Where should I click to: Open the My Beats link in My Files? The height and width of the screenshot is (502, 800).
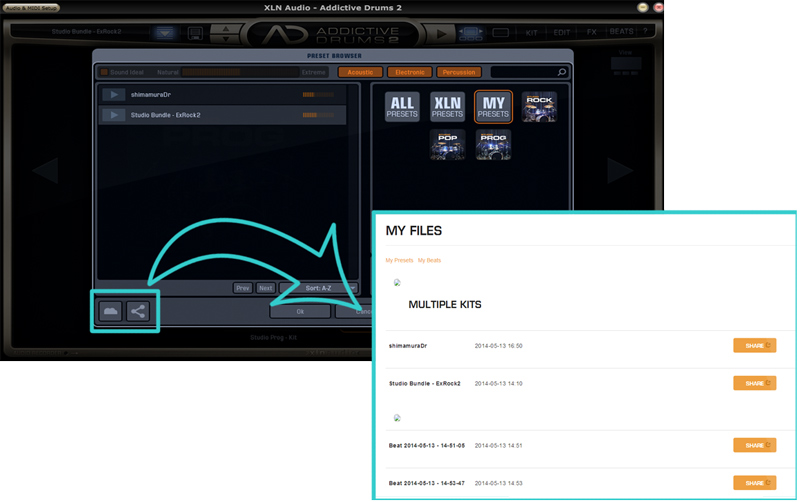429,260
